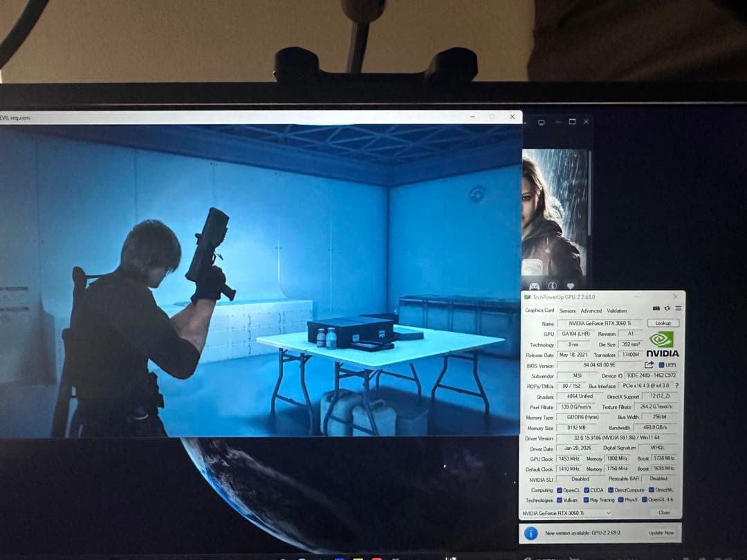
Task: Click the info icon below the game artwork
Action: (552, 286)
